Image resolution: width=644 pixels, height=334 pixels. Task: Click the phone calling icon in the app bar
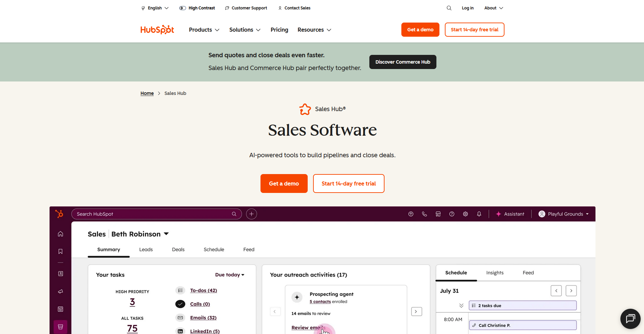click(x=424, y=214)
